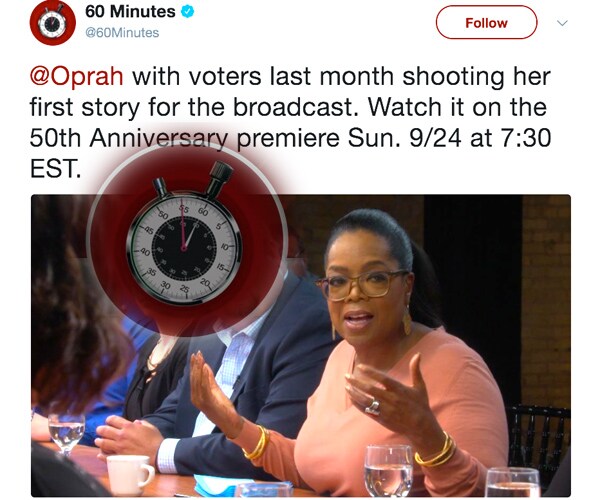Click the stopwatch's small left side knob
This screenshot has height=500, width=600.
pos(160,187)
